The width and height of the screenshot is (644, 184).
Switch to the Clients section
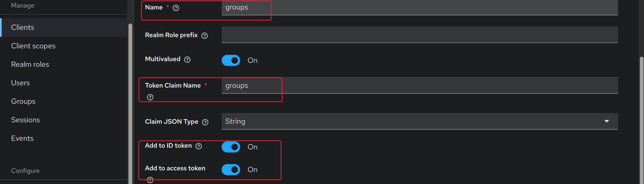tap(22, 27)
